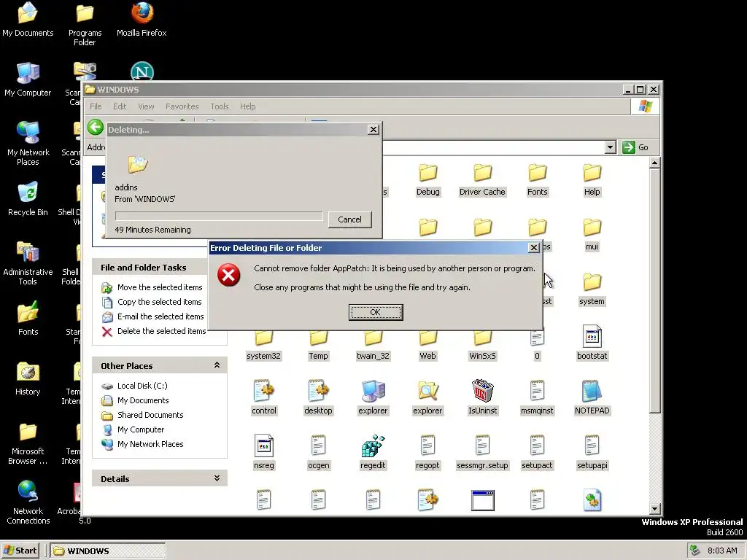The width and height of the screenshot is (747, 560).
Task: Select the My Computer desktop icon
Action: point(28,79)
